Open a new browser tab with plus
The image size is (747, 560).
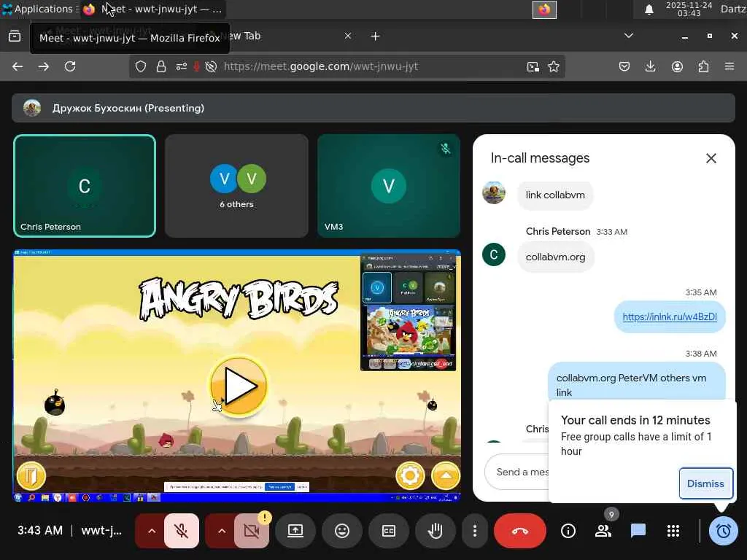pyautogui.click(x=376, y=36)
